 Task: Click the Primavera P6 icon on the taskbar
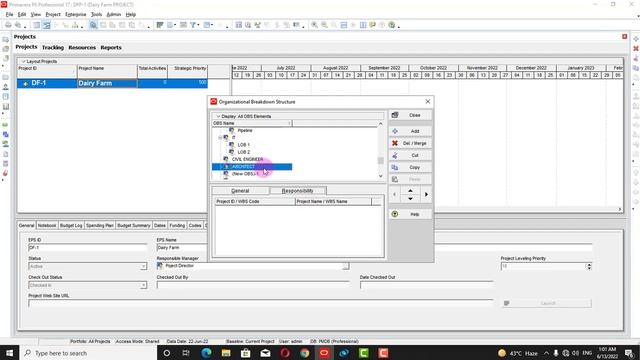[324, 353]
